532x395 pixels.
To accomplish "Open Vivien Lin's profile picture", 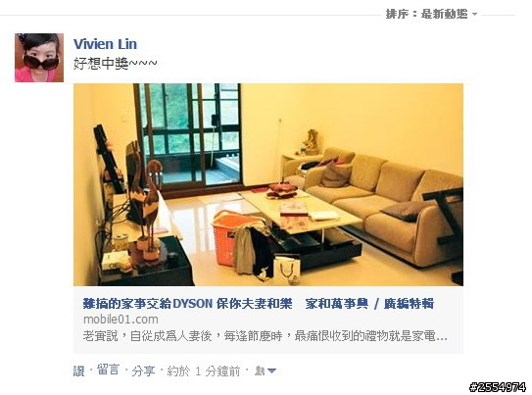I will [39, 58].
